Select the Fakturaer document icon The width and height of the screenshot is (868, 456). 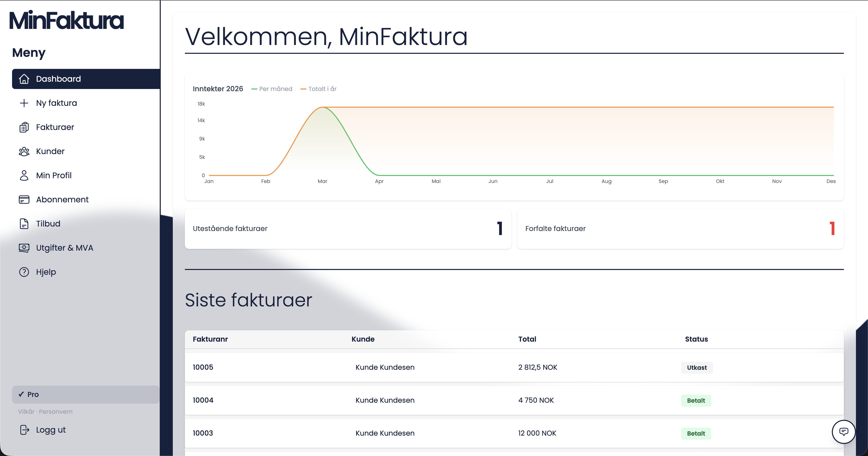click(x=24, y=127)
